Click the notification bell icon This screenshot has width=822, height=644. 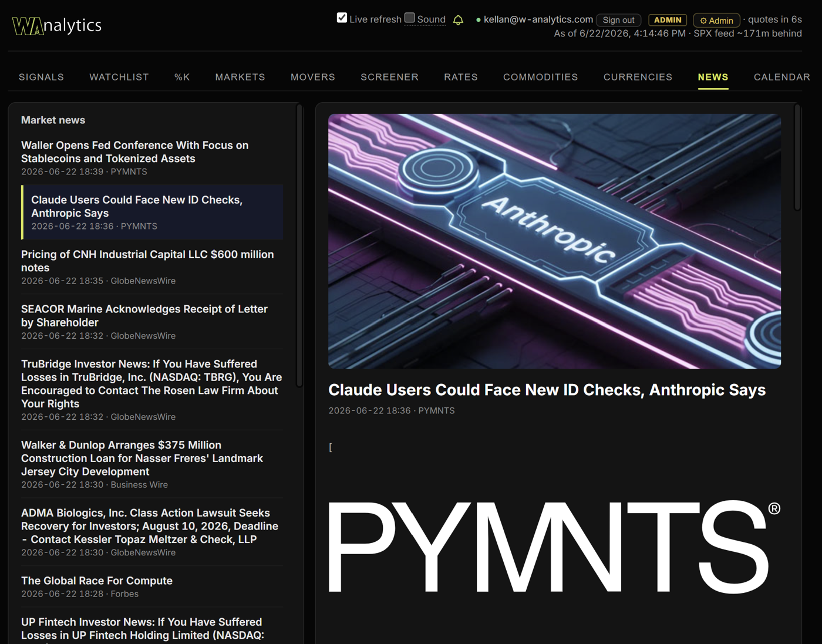tap(458, 20)
